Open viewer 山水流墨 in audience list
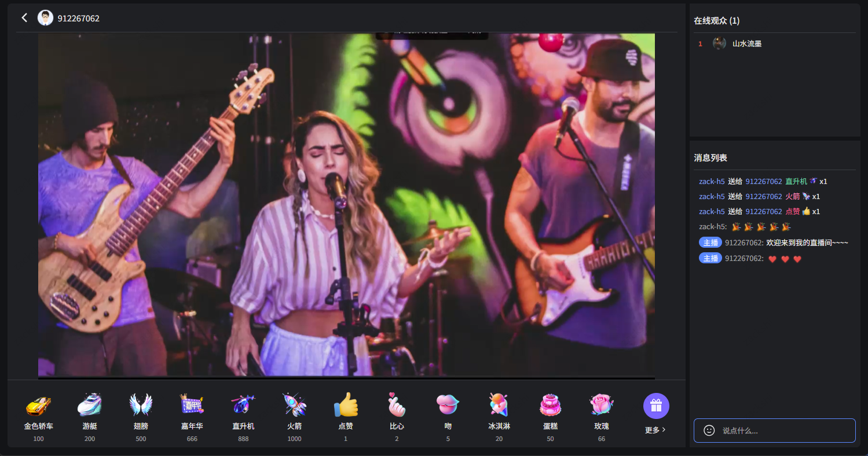The height and width of the screenshot is (456, 868). (746, 43)
